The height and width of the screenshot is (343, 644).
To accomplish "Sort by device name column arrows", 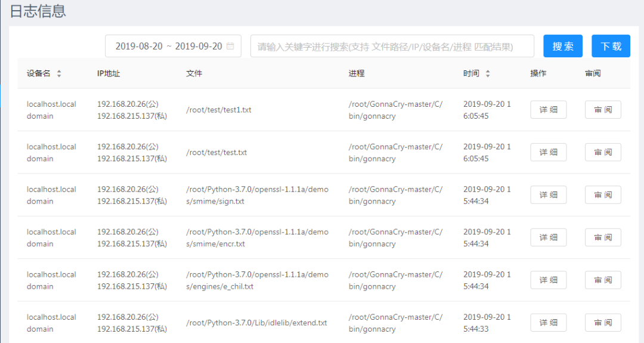I will (x=58, y=74).
